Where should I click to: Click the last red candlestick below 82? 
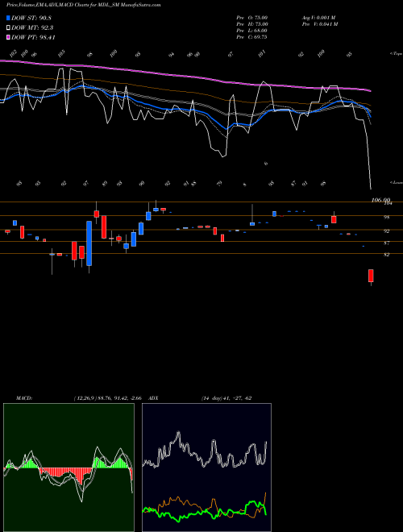[371, 276]
